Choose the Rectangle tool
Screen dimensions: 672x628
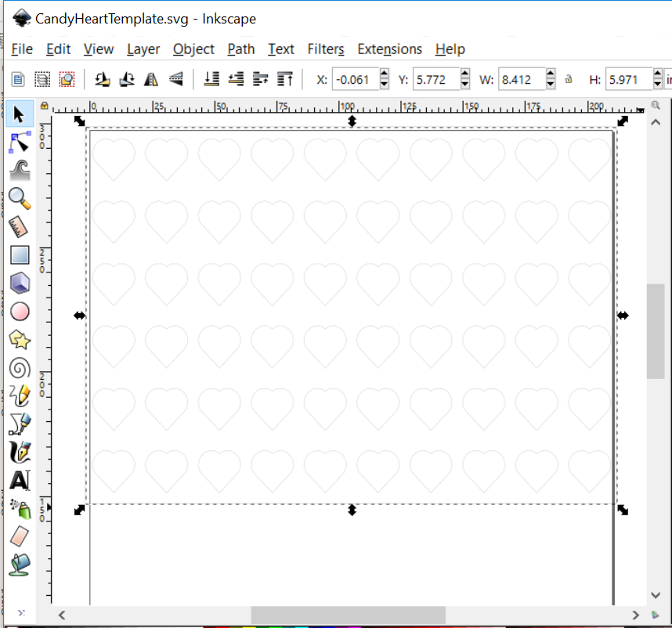coord(20,254)
